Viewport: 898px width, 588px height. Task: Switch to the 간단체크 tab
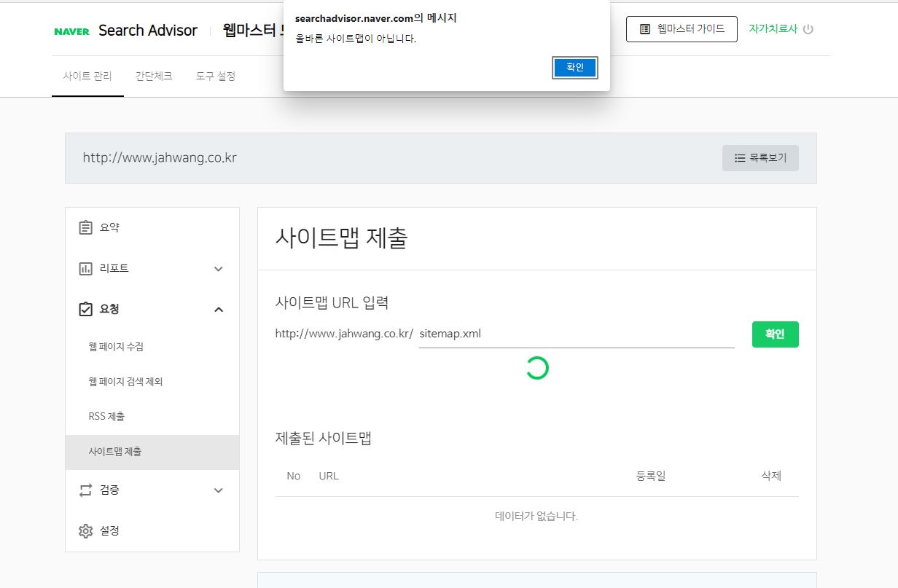[x=154, y=76]
